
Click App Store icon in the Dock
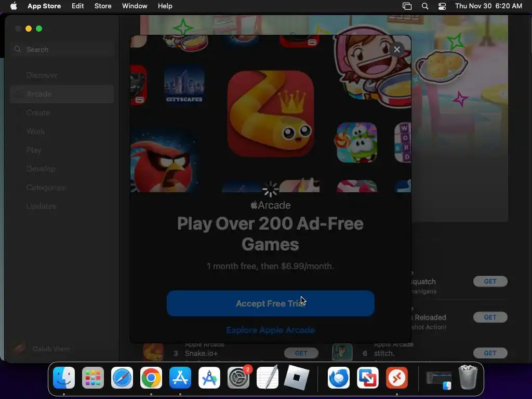point(180,378)
